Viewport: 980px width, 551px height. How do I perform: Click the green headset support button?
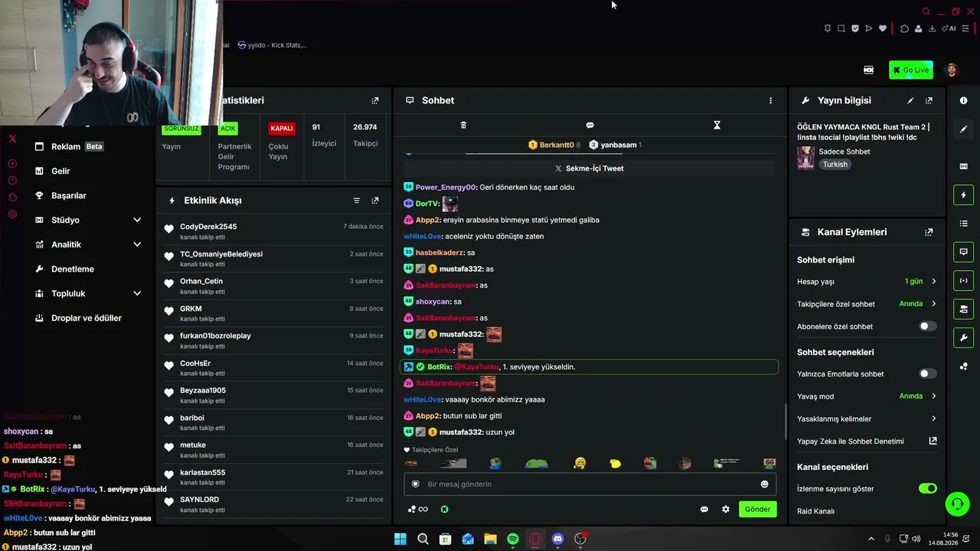pyautogui.click(x=957, y=504)
